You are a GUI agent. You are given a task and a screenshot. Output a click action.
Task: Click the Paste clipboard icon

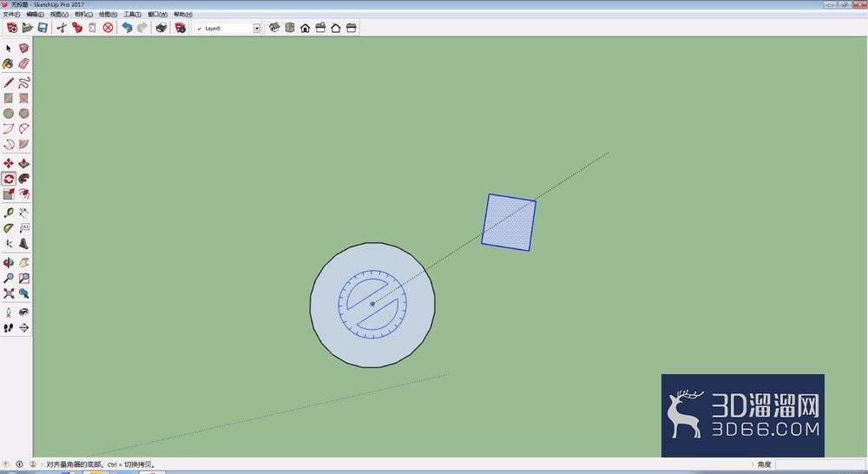tap(93, 28)
